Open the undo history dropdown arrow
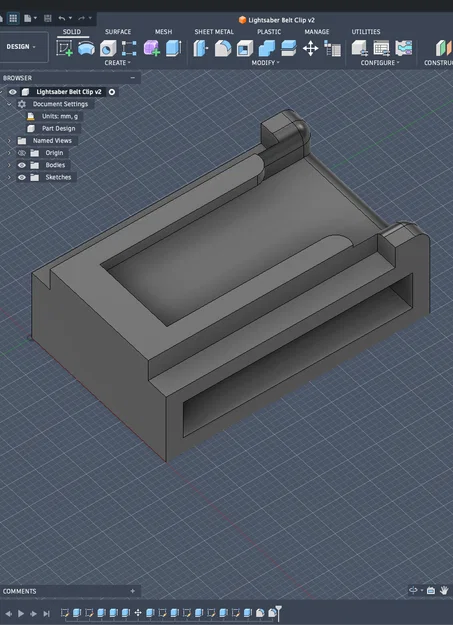Image resolution: width=453 pixels, height=625 pixels. point(71,18)
